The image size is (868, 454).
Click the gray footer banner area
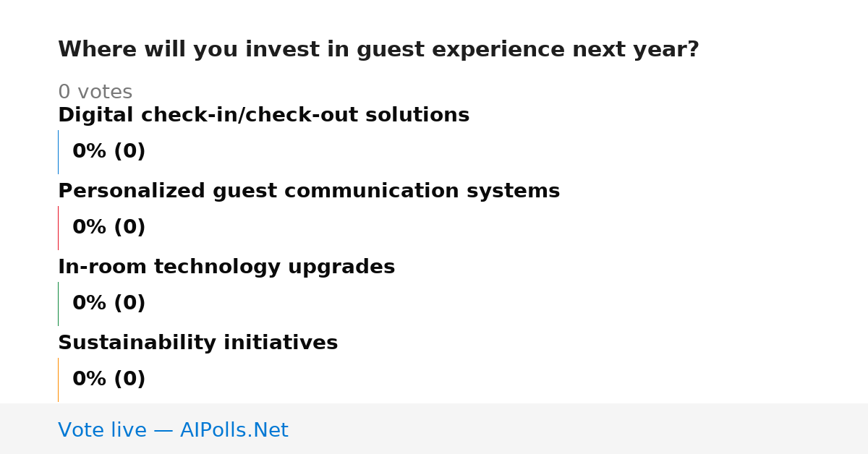coord(434,429)
